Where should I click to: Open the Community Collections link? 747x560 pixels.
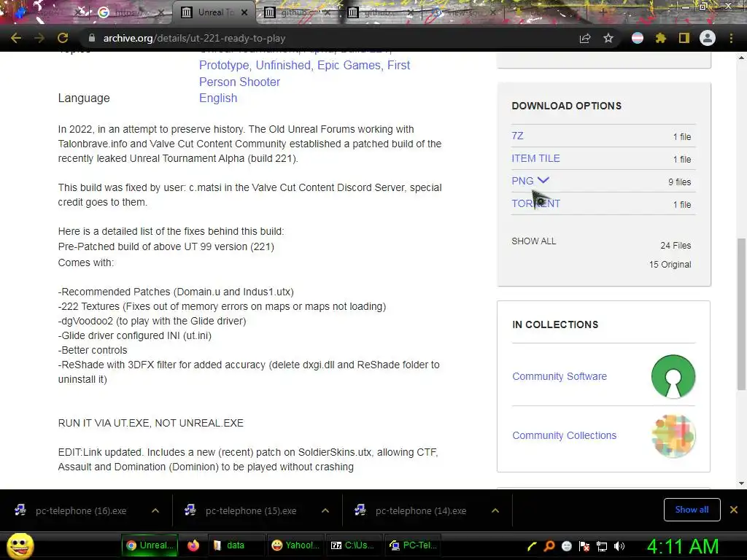564,435
